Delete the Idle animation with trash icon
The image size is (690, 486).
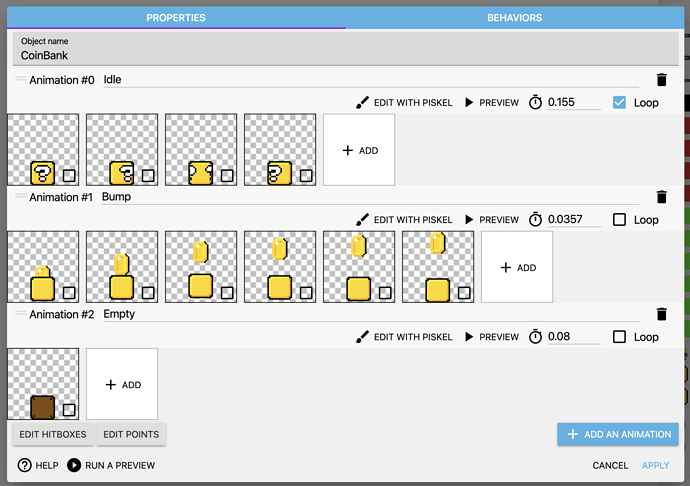point(661,80)
